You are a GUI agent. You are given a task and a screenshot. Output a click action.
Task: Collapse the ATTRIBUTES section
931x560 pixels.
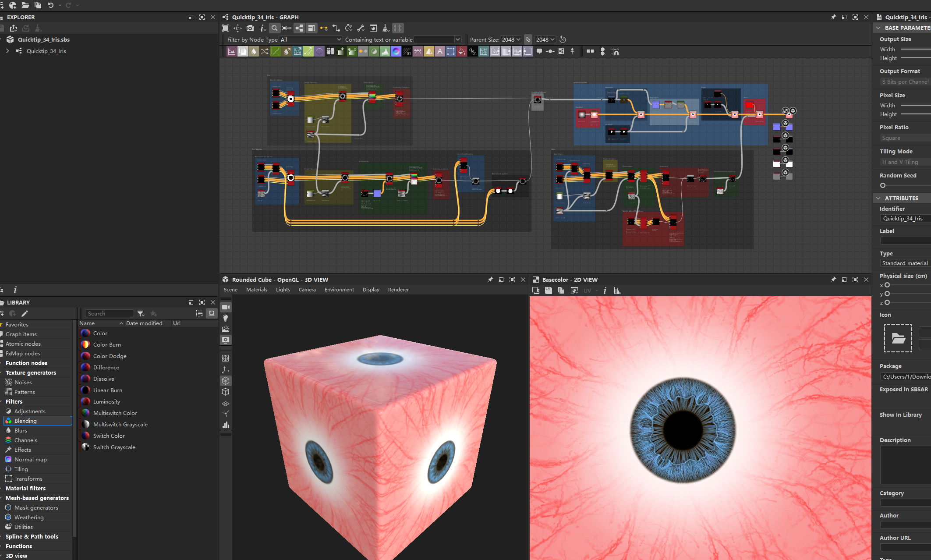(x=878, y=198)
